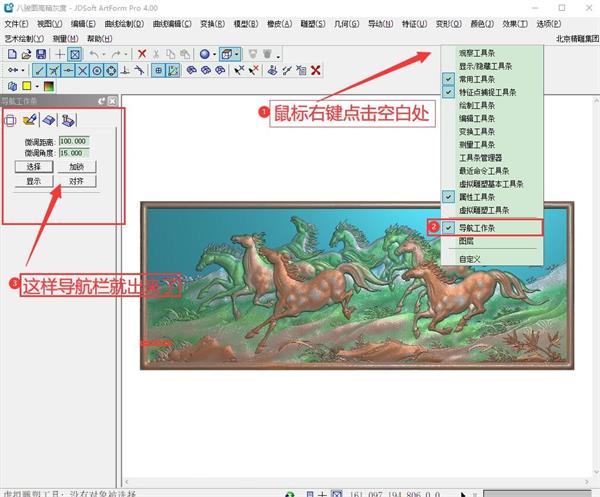Toggle midpoint snap icon
The image size is (600, 497).
point(68,70)
